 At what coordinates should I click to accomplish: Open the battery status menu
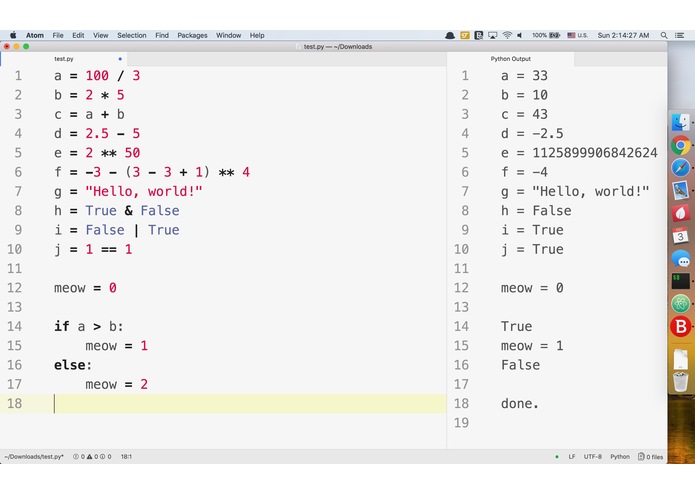tap(546, 35)
